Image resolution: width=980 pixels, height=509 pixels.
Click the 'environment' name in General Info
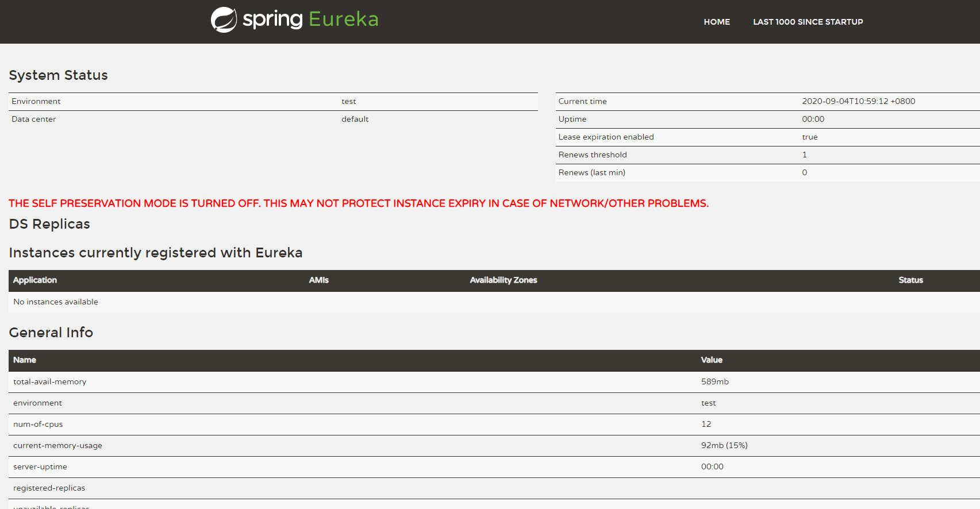(x=37, y=403)
